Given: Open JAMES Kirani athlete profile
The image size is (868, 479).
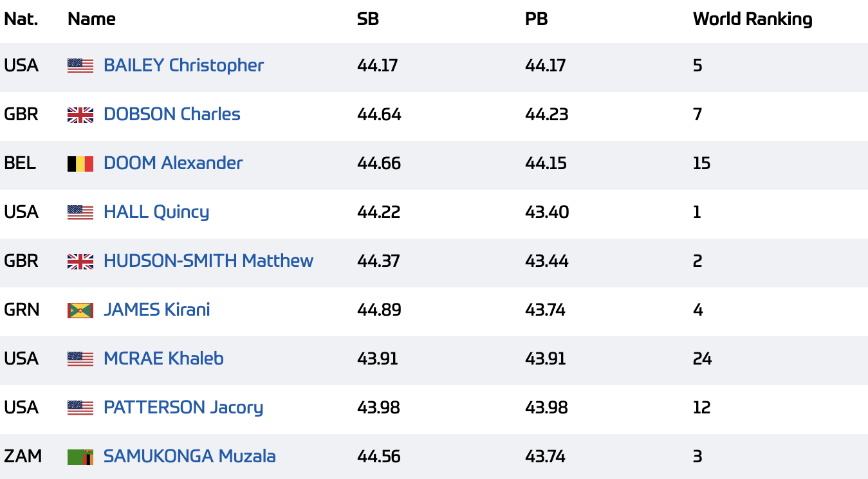Looking at the screenshot, I should tap(157, 310).
